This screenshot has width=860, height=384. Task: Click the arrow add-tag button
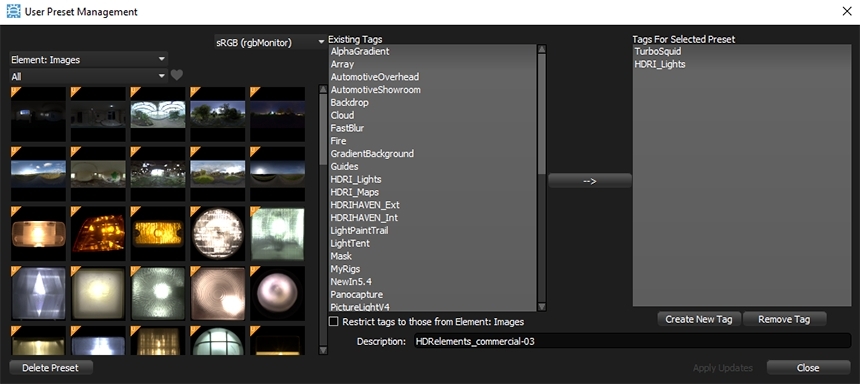click(x=590, y=181)
